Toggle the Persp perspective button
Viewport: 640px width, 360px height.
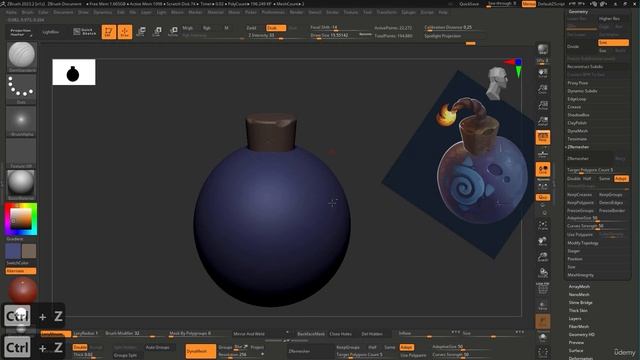click(x=543, y=137)
